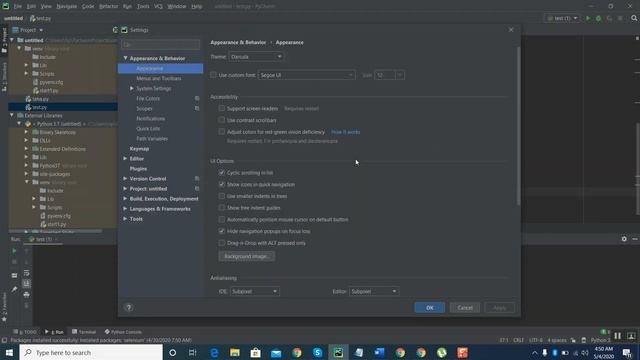Expand Build, Execution, Deployment section
This screenshot has height=360, width=640.
(x=125, y=198)
